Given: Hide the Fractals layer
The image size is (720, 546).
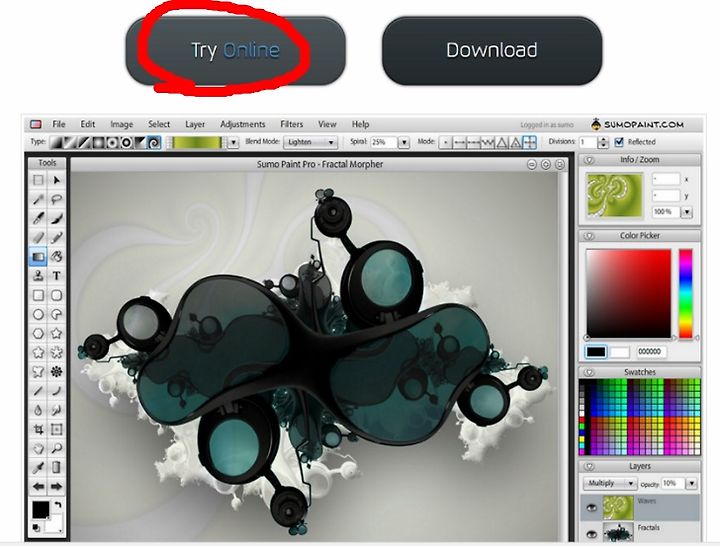Looking at the screenshot, I should pos(592,534).
